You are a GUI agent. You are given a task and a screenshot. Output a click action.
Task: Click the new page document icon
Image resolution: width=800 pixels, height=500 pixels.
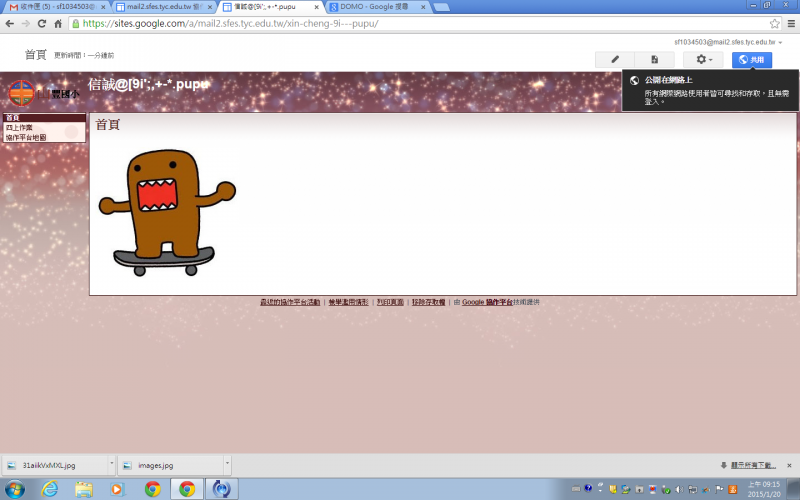[x=655, y=60]
